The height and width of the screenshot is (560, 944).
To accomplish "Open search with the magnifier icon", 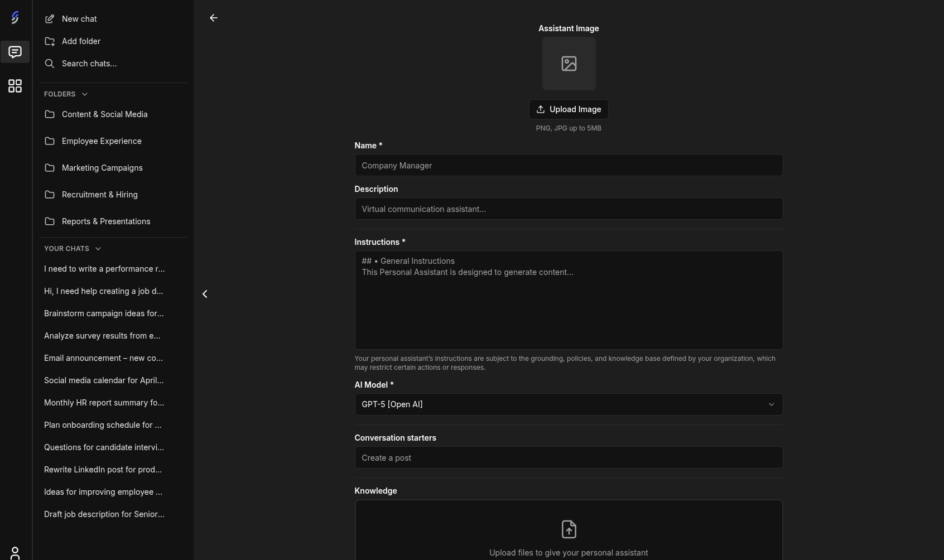I will pyautogui.click(x=50, y=63).
